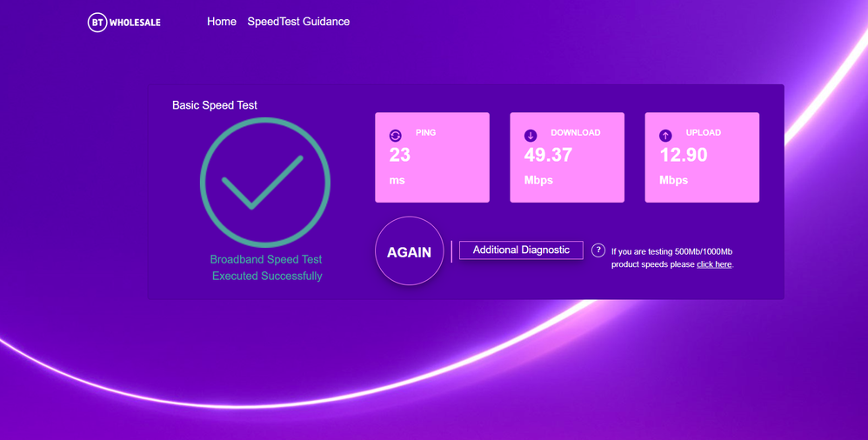Click the PING label text
Image resolution: width=868 pixels, height=440 pixels.
(x=426, y=133)
